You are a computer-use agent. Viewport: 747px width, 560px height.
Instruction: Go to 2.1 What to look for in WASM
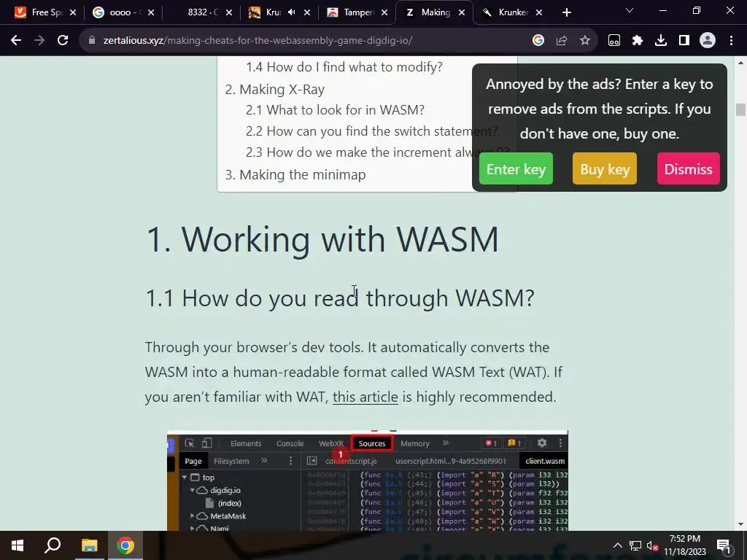click(335, 110)
